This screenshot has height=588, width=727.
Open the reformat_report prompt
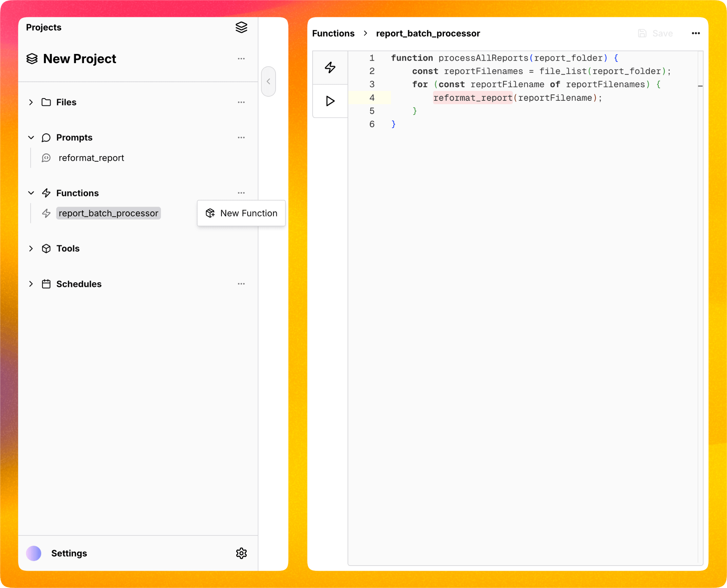click(x=91, y=158)
